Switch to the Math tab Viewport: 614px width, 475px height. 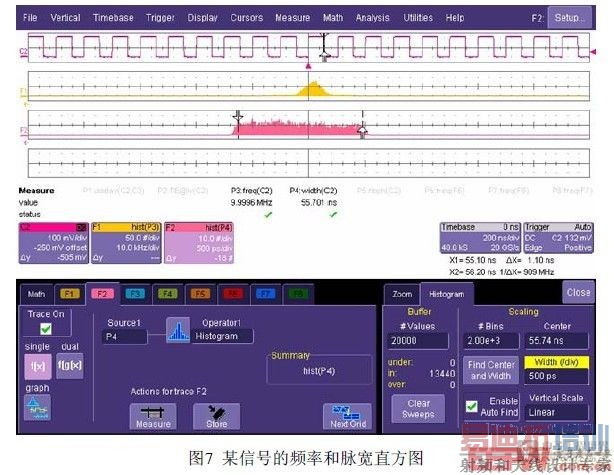point(36,294)
